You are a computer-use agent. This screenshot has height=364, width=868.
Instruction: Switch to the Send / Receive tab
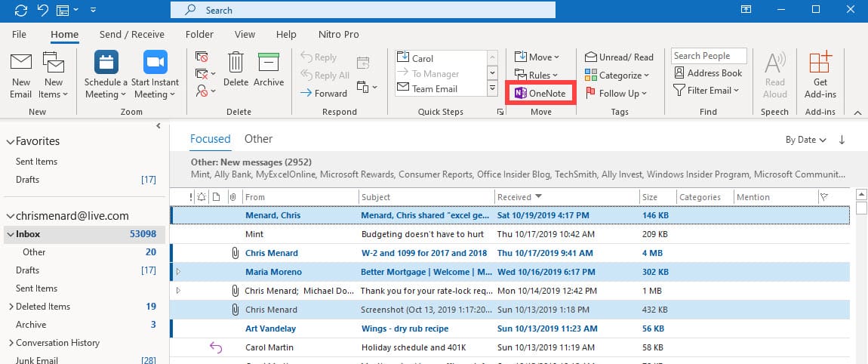coord(132,34)
